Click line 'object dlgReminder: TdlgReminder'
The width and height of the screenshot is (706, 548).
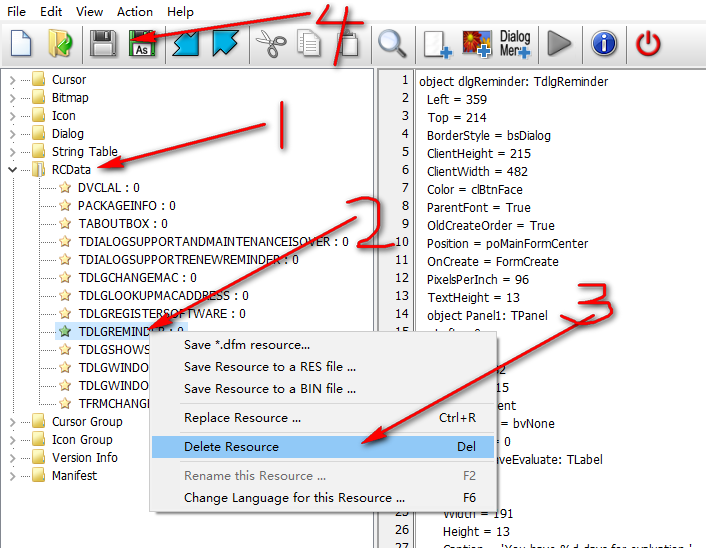(x=513, y=82)
